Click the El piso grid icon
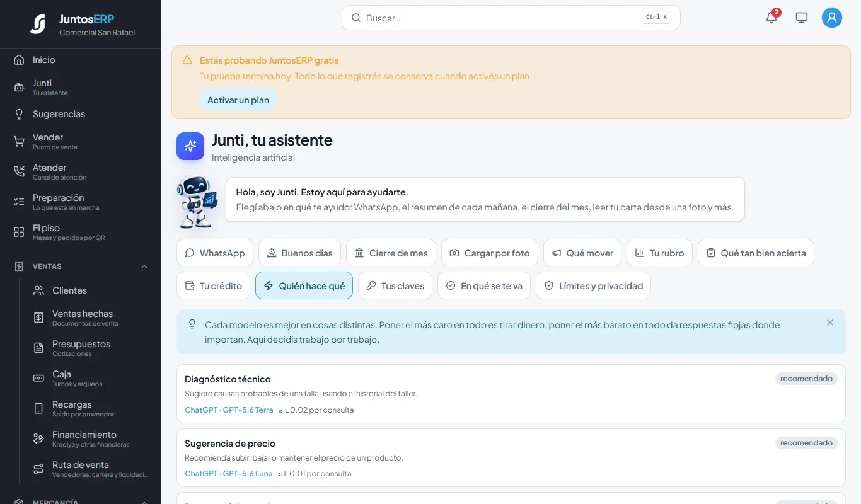This screenshot has width=861, height=504. pyautogui.click(x=19, y=232)
